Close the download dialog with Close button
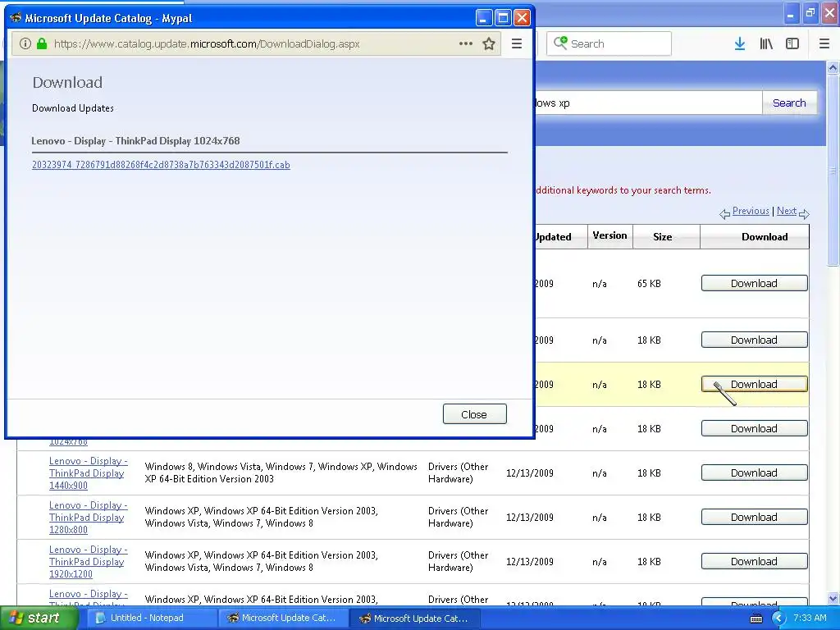Image resolution: width=840 pixels, height=630 pixels. (x=475, y=414)
